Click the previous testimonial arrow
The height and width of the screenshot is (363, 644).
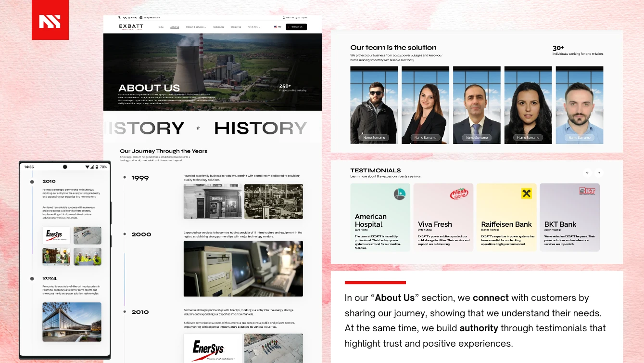coord(587,172)
